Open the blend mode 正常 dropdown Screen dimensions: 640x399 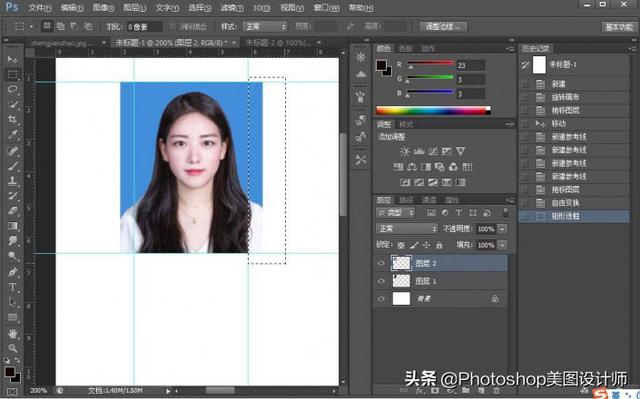click(x=407, y=228)
